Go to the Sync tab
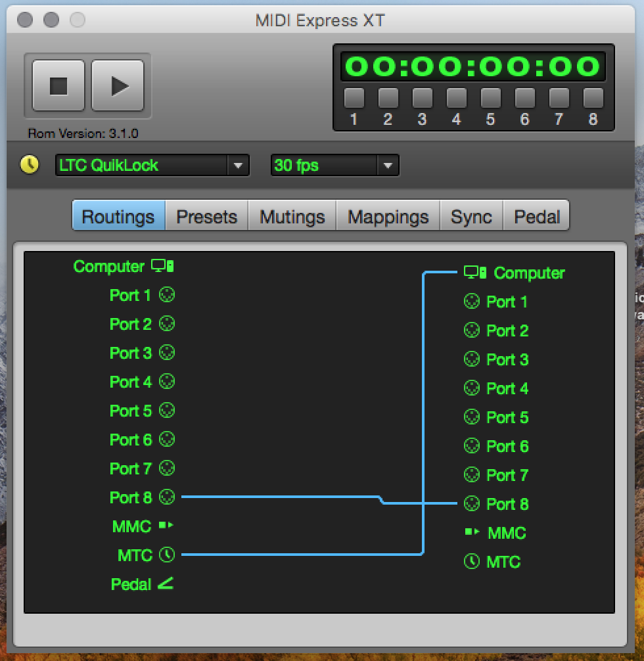Image resolution: width=644 pixels, height=661 pixels. point(472,216)
